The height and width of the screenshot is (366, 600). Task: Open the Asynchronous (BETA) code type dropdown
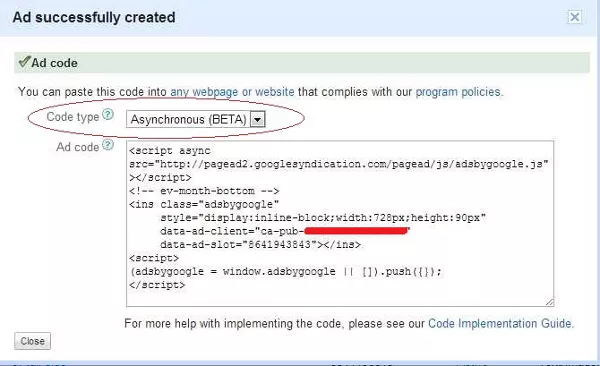point(196,119)
